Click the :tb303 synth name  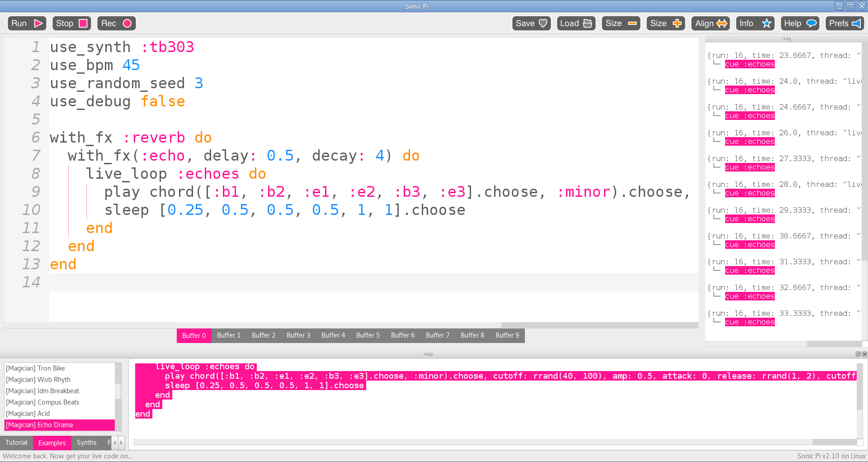[167, 47]
